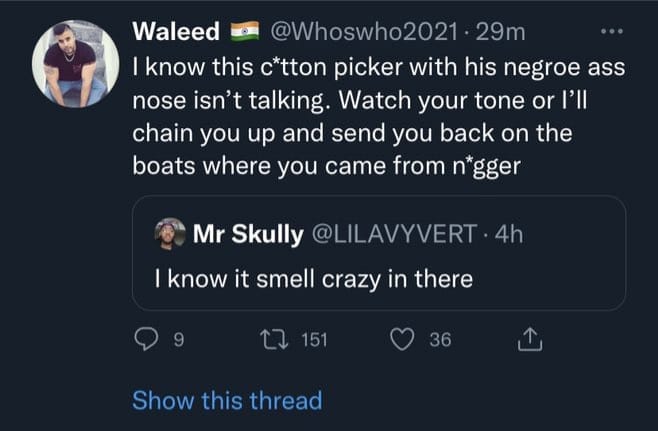Click the 4h timestamp in quoted tweet
658x431 pixels.
click(509, 234)
